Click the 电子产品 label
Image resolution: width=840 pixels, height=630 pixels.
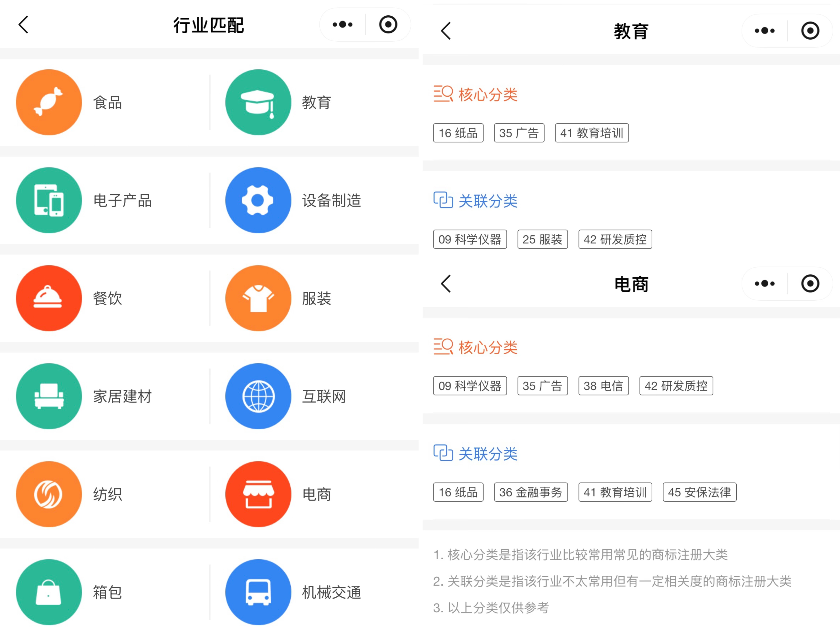point(122,200)
